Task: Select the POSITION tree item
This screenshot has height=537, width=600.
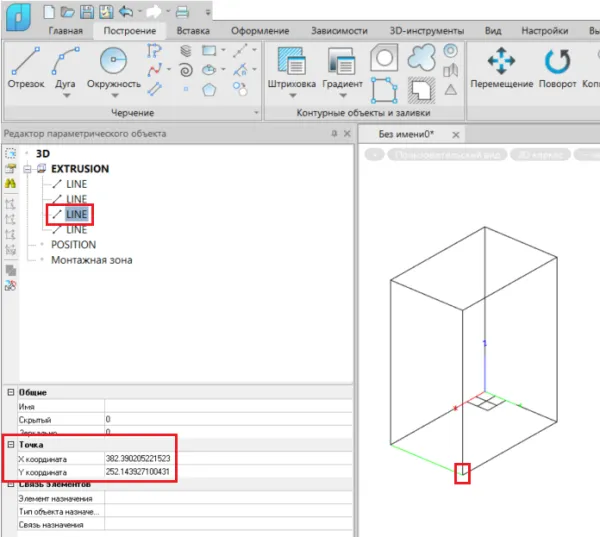Action: coord(73,245)
